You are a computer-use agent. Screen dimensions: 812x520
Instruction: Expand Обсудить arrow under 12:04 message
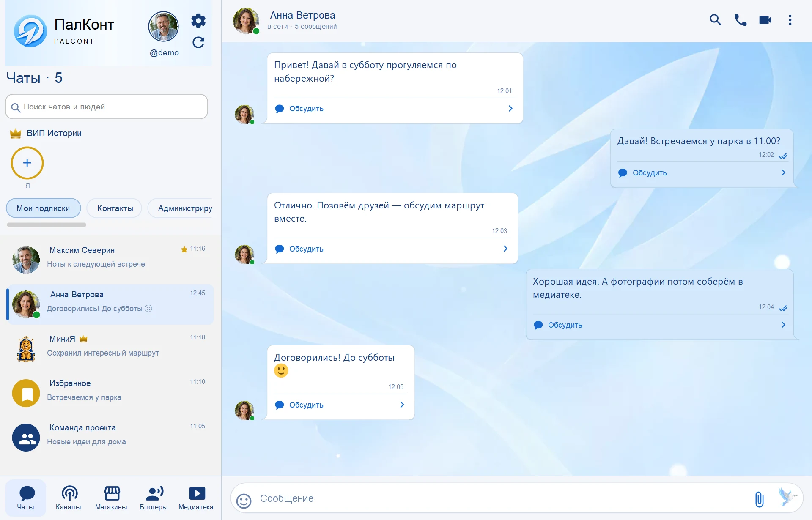[x=783, y=325]
